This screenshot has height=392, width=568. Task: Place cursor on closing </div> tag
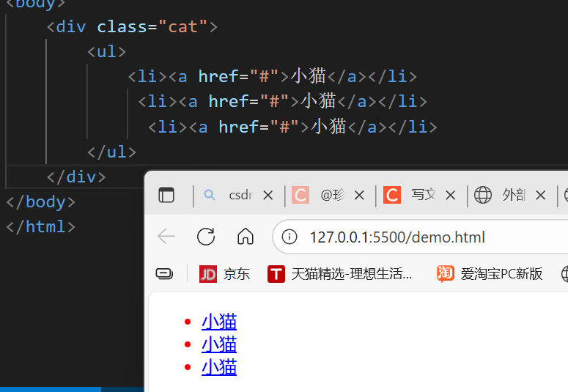76,177
